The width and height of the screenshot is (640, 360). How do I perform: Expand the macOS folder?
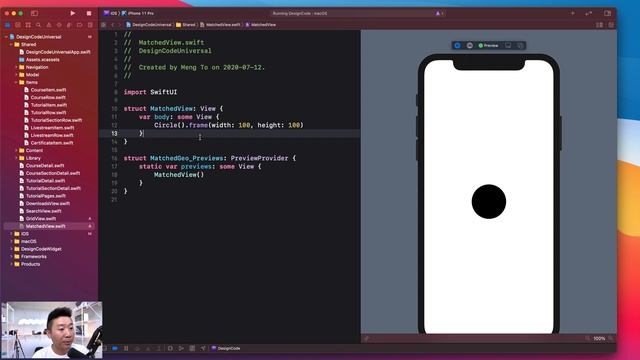pos(11,241)
